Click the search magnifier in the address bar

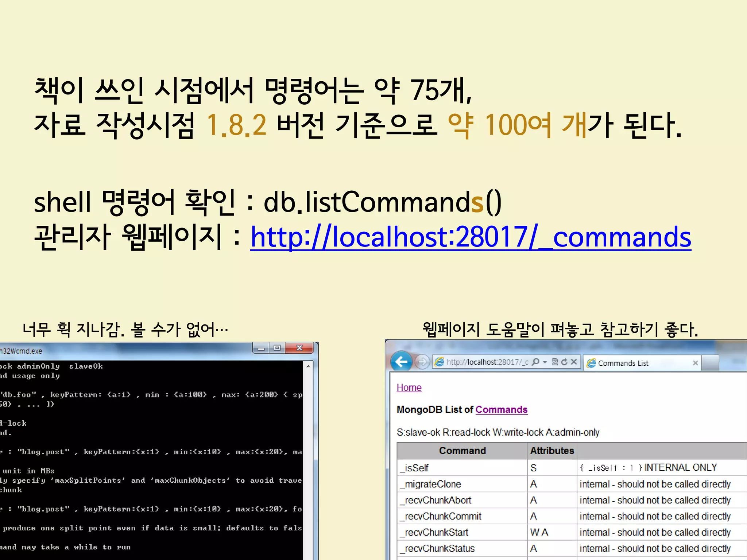pyautogui.click(x=535, y=362)
